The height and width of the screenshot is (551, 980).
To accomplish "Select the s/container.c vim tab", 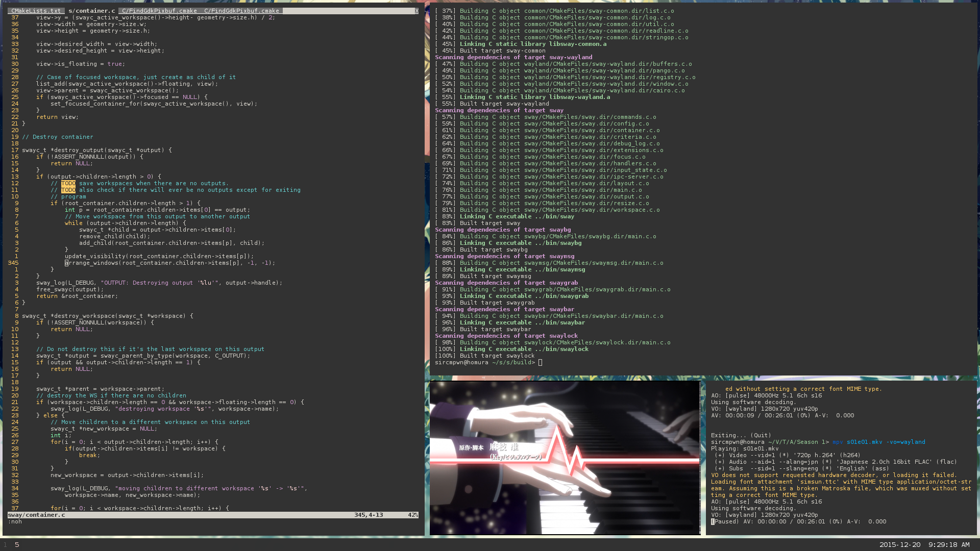I will tap(91, 11).
